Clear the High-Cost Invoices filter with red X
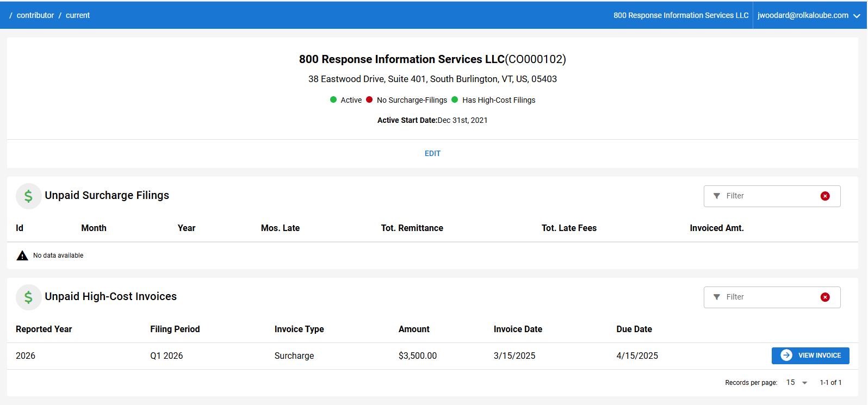This screenshot has width=868, height=405. (825, 297)
